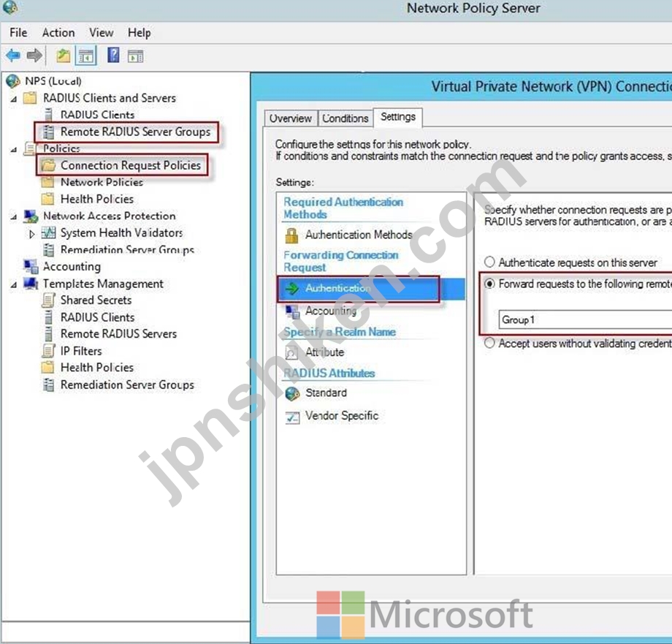The width and height of the screenshot is (672, 644).
Task: Expand the System Health Validators node
Action: coord(31,234)
